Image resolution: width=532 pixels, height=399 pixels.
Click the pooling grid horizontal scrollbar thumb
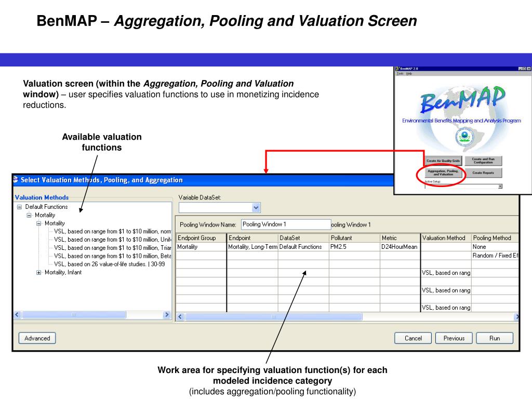(273, 316)
